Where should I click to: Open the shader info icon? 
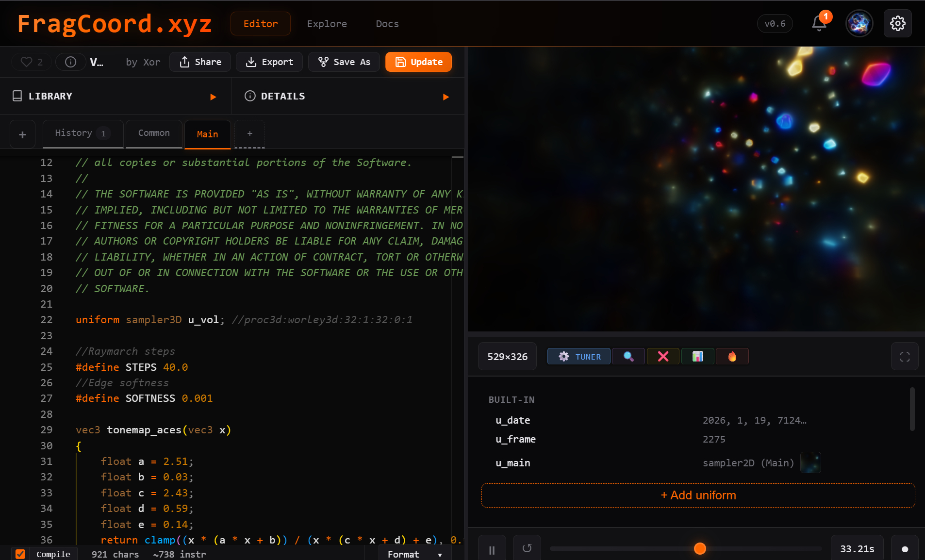point(70,62)
